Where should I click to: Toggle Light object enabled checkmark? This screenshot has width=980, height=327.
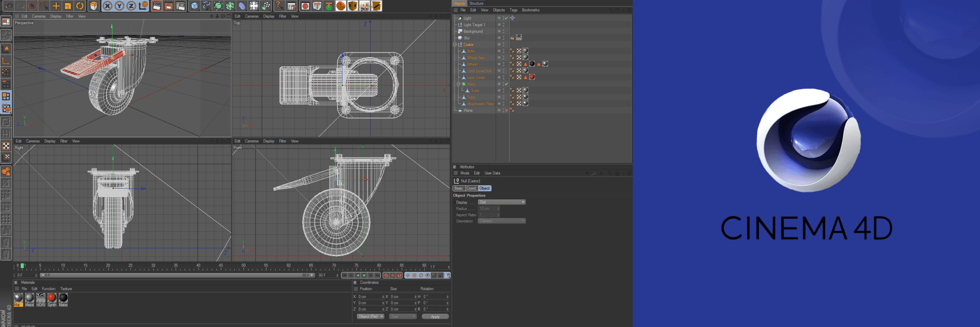(x=506, y=18)
